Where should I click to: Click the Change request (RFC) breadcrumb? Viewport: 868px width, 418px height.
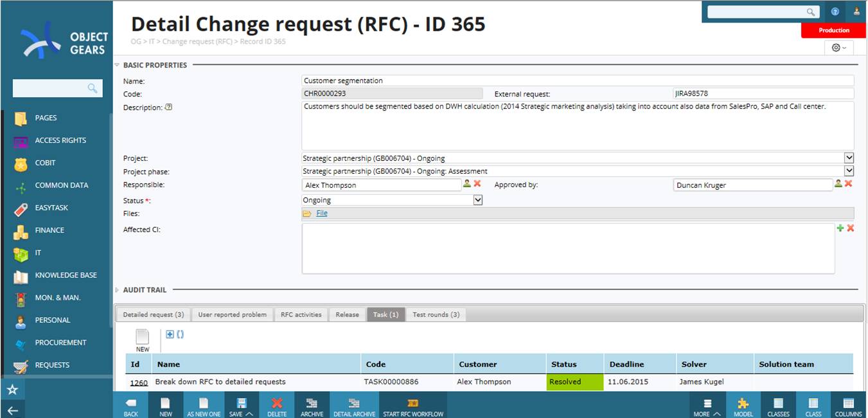coord(197,42)
